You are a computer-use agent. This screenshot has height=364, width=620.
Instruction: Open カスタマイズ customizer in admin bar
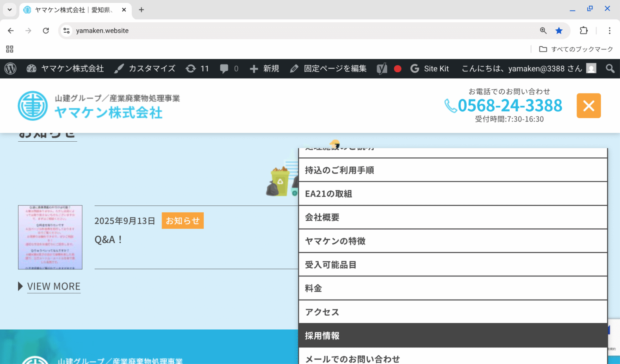coord(145,69)
